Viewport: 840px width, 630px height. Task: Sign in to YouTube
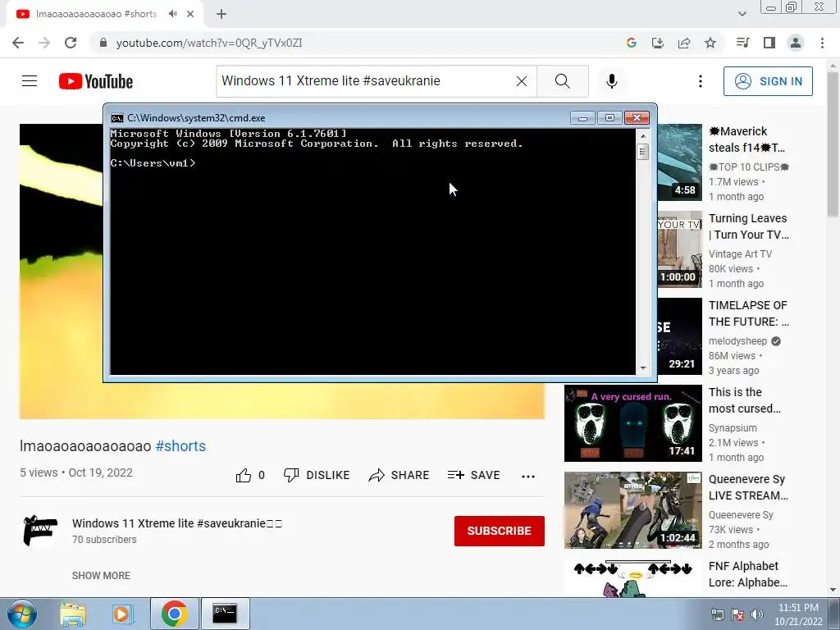click(x=768, y=81)
